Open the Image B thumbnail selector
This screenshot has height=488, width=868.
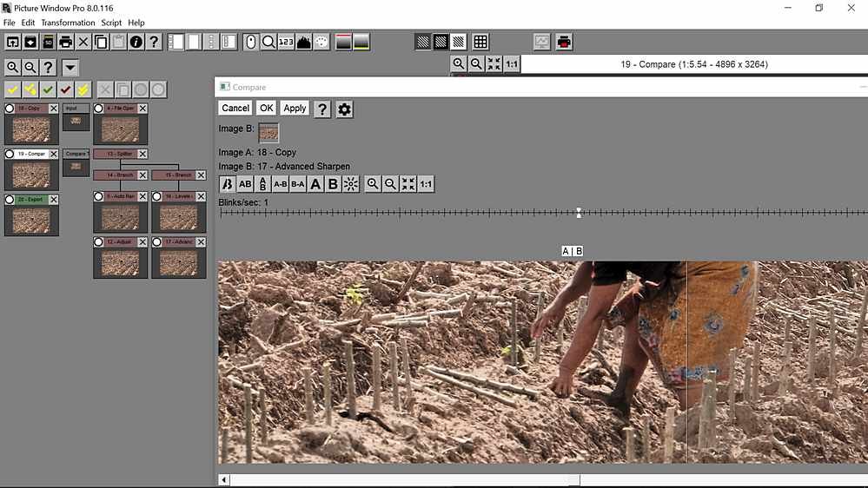(268, 133)
